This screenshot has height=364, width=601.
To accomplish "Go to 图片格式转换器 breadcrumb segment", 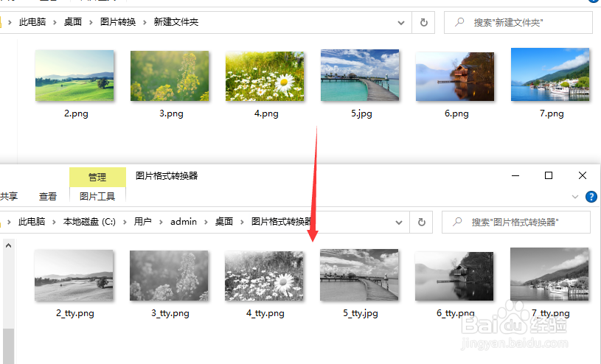I will 282,222.
